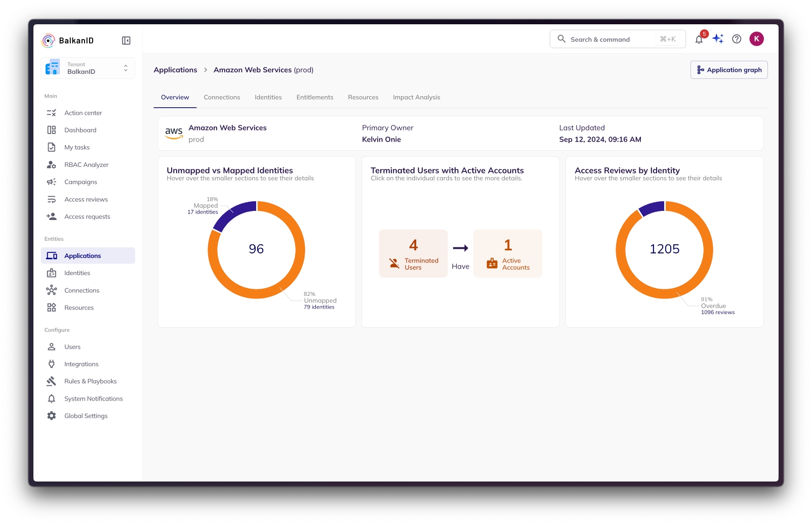Screen dimensions: 812x524
Task: Collapse the sidebar with the panel icon
Action: (126, 40)
